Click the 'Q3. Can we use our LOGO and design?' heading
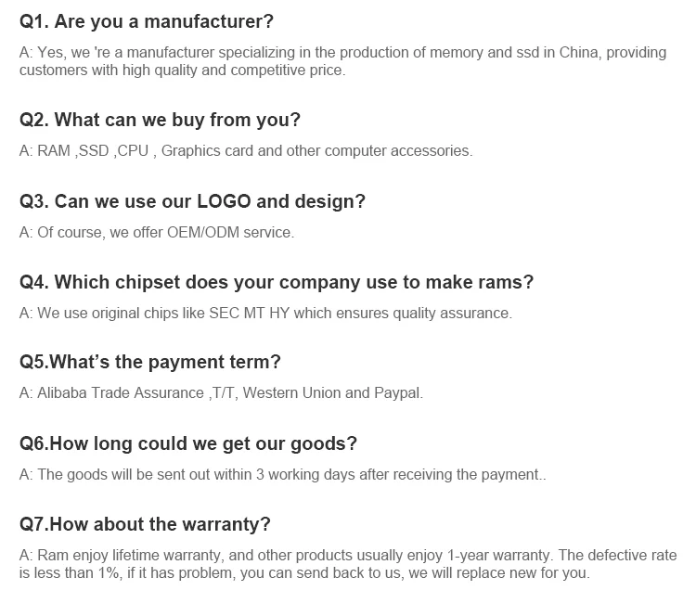The height and width of the screenshot is (616, 696). click(192, 201)
